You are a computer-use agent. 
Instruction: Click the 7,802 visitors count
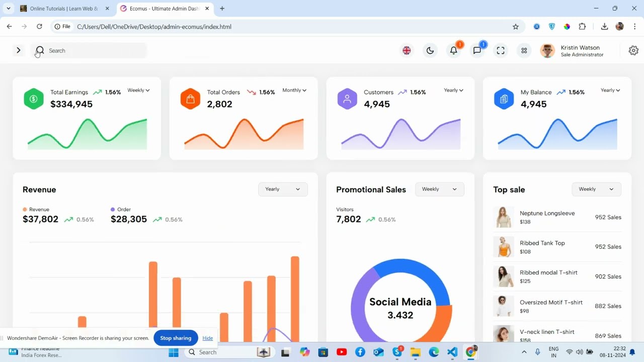[349, 219]
